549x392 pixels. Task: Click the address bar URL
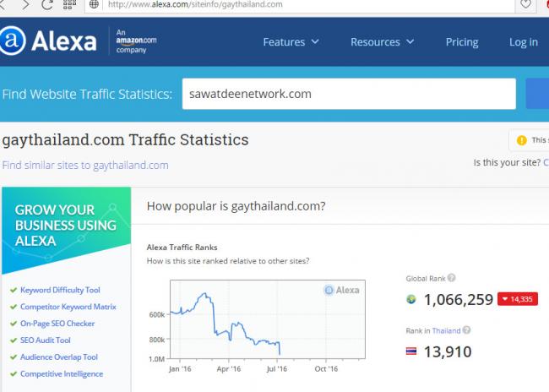(x=195, y=4)
